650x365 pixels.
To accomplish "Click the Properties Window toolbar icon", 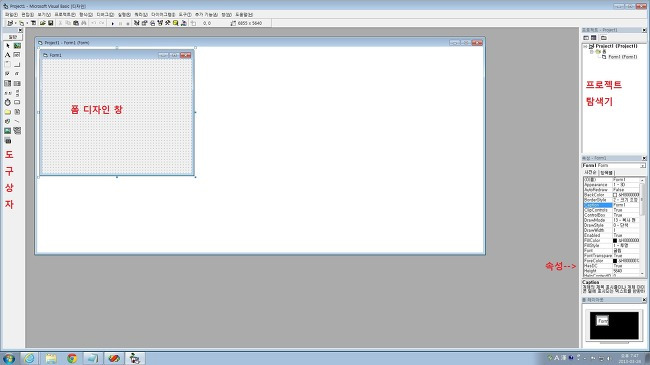I will [x=145, y=23].
